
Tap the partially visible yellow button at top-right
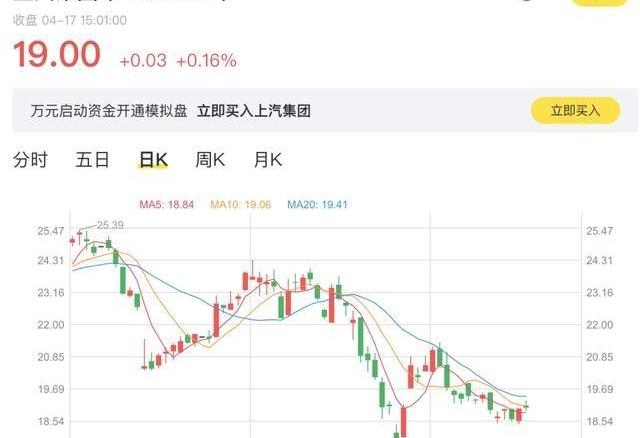point(599,2)
